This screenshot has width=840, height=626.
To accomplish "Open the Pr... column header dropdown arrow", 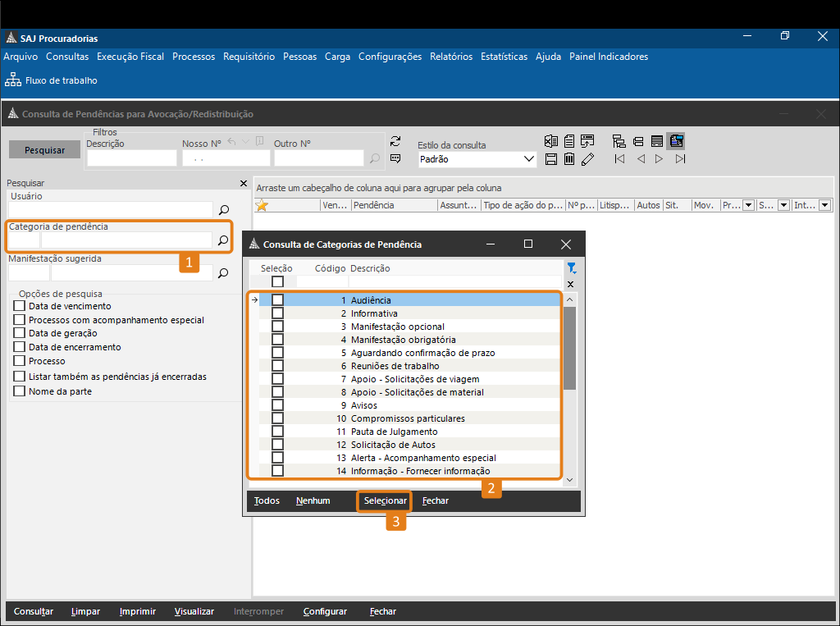I will pyautogui.click(x=747, y=205).
